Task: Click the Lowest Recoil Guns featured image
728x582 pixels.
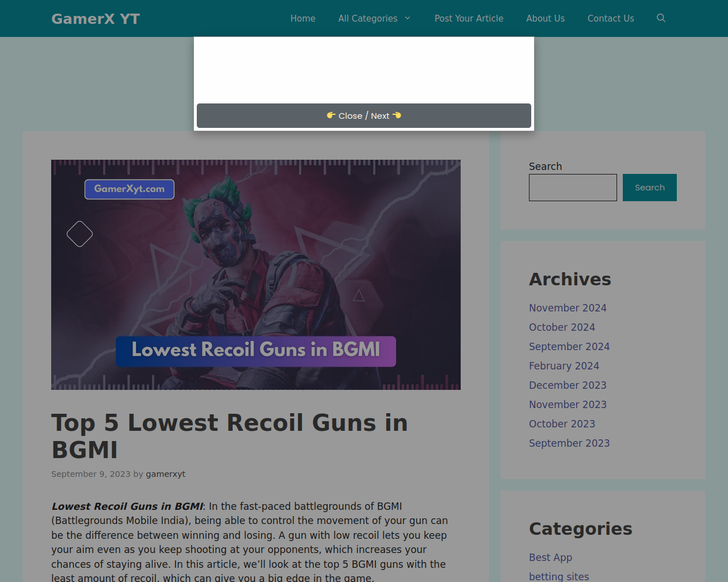Action: point(256,275)
